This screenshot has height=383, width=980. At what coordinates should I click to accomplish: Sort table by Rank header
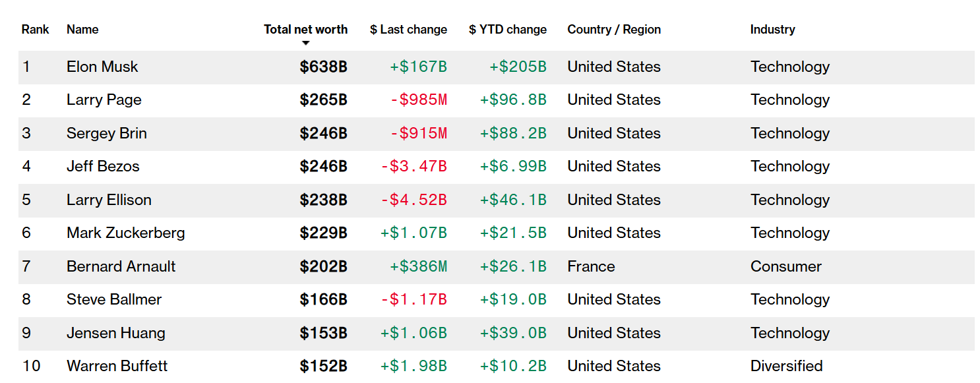point(36,30)
